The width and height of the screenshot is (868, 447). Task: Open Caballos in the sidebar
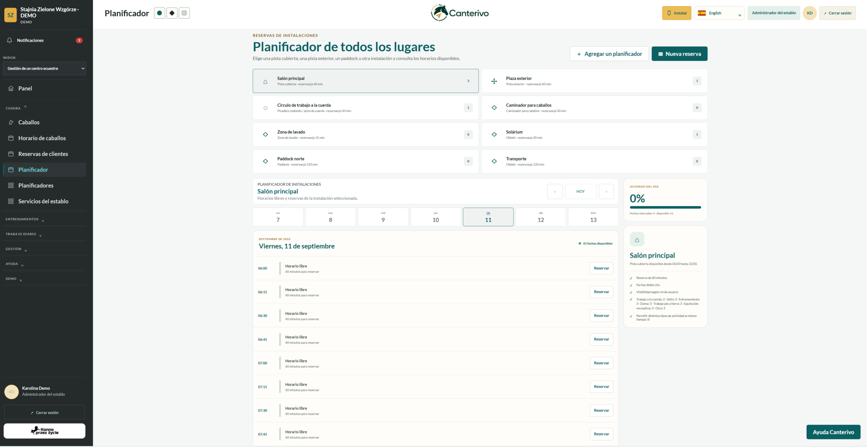click(x=44, y=122)
